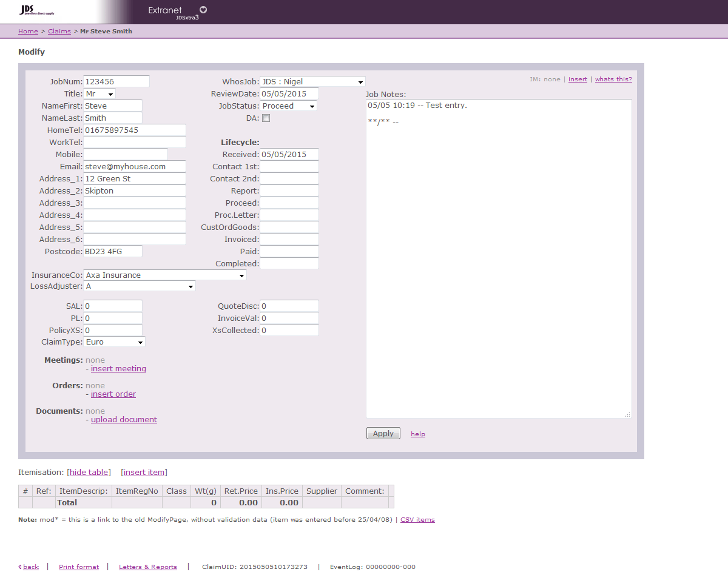Click the insert item link
The image size is (728, 586).
point(144,473)
